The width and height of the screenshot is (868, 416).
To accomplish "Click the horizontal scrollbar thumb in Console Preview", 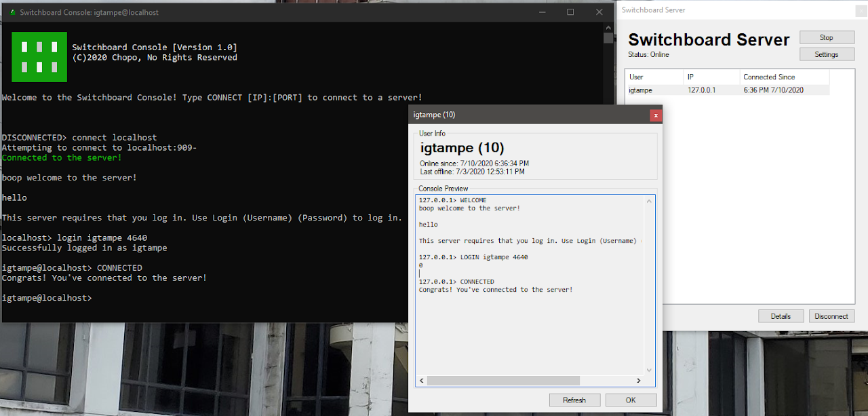I will click(503, 381).
